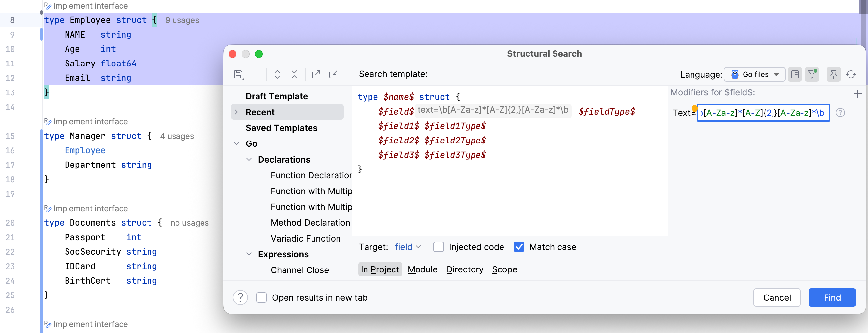The width and height of the screenshot is (868, 333).
Task: Expand the Recent templates node
Action: [x=236, y=112]
